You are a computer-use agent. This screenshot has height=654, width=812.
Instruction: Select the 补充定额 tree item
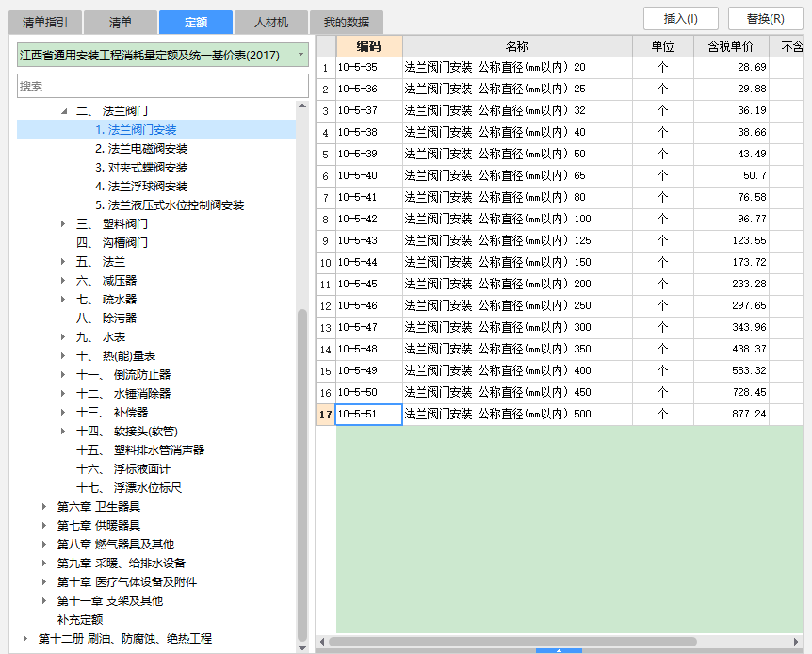(x=80, y=620)
